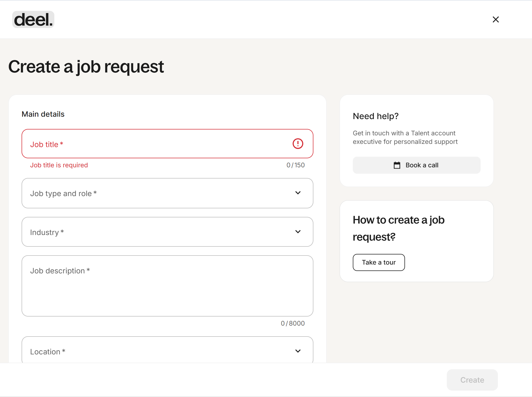Click the Industry chevron arrow
This screenshot has width=532, height=397.
pyautogui.click(x=298, y=232)
